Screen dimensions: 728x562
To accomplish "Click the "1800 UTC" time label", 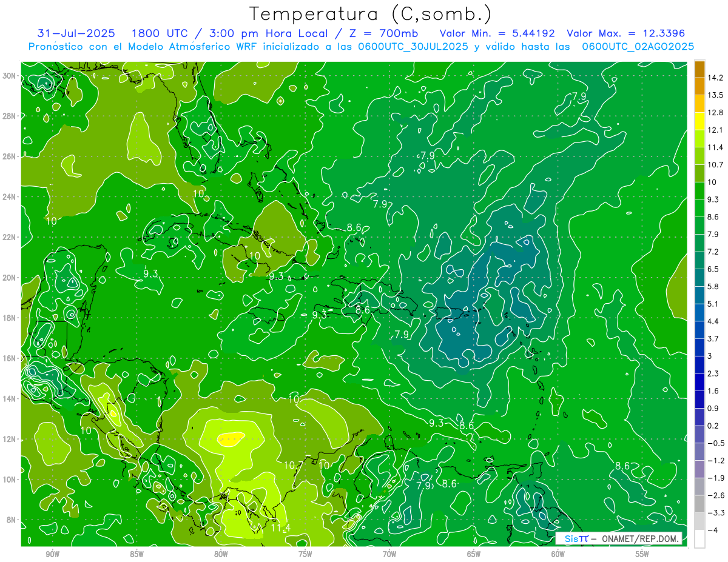I will tap(160, 33).
